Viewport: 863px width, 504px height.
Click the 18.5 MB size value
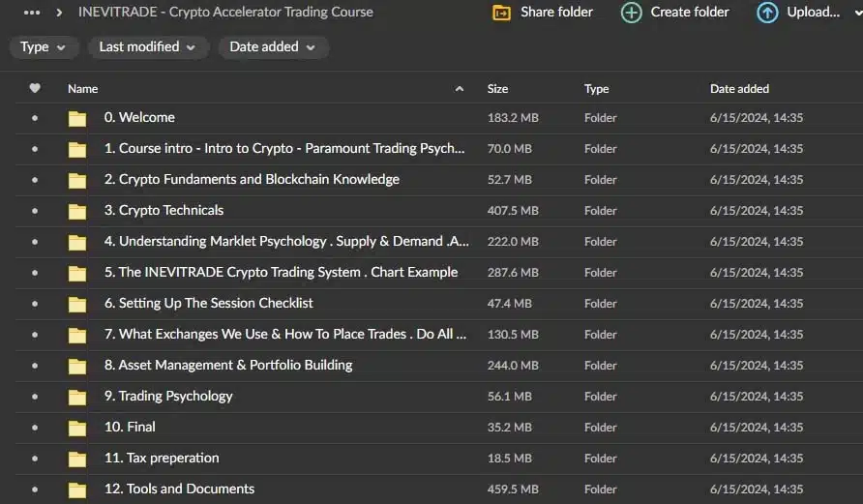tap(509, 459)
